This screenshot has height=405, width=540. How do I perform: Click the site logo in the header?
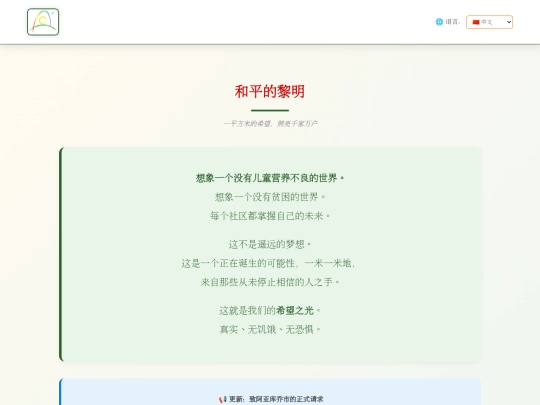(x=43, y=22)
